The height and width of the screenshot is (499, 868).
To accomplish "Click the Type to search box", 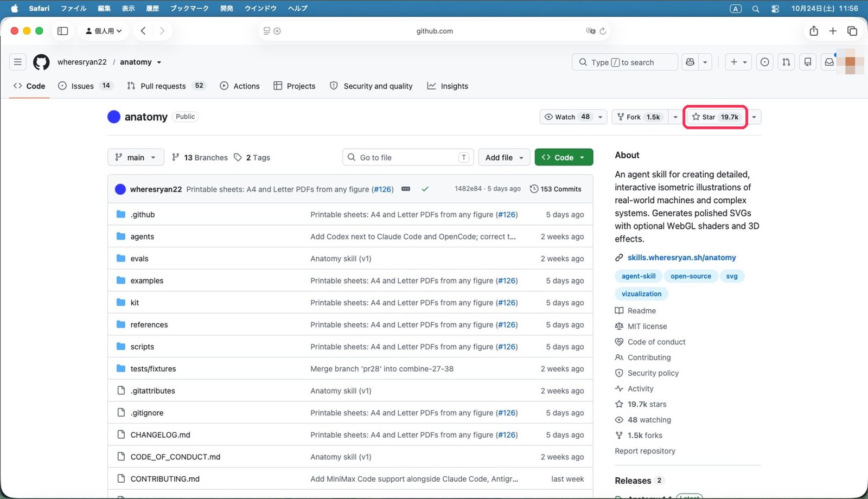I will click(x=625, y=62).
